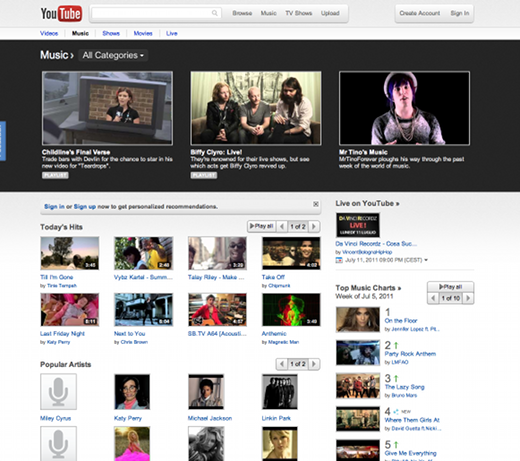Image resolution: width=520 pixels, height=461 pixels.
Task: Click Party Rock Anthem chart thumbnail
Action: pos(358,353)
